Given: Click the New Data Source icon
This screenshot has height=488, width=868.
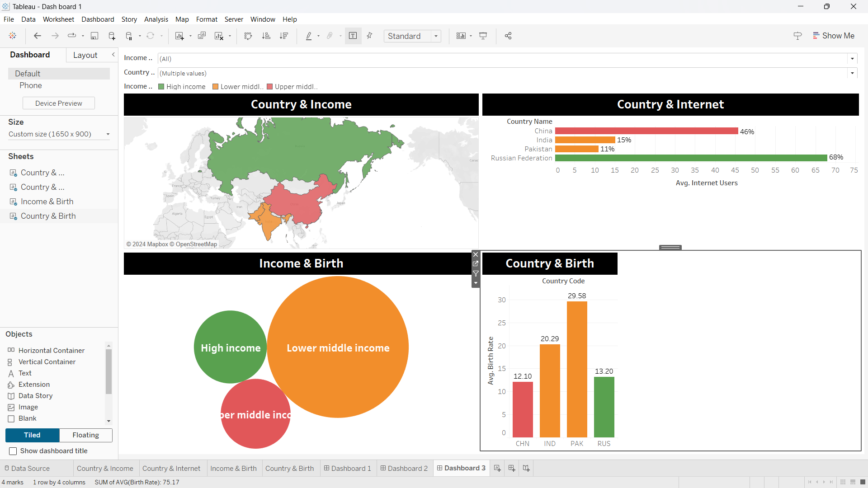Looking at the screenshot, I should click(x=112, y=36).
